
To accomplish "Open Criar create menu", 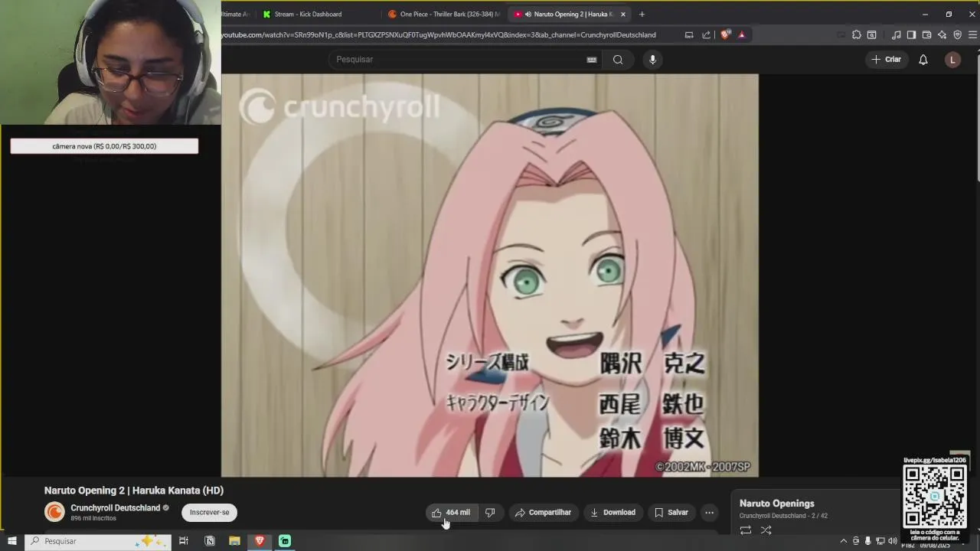I will pyautogui.click(x=886, y=60).
